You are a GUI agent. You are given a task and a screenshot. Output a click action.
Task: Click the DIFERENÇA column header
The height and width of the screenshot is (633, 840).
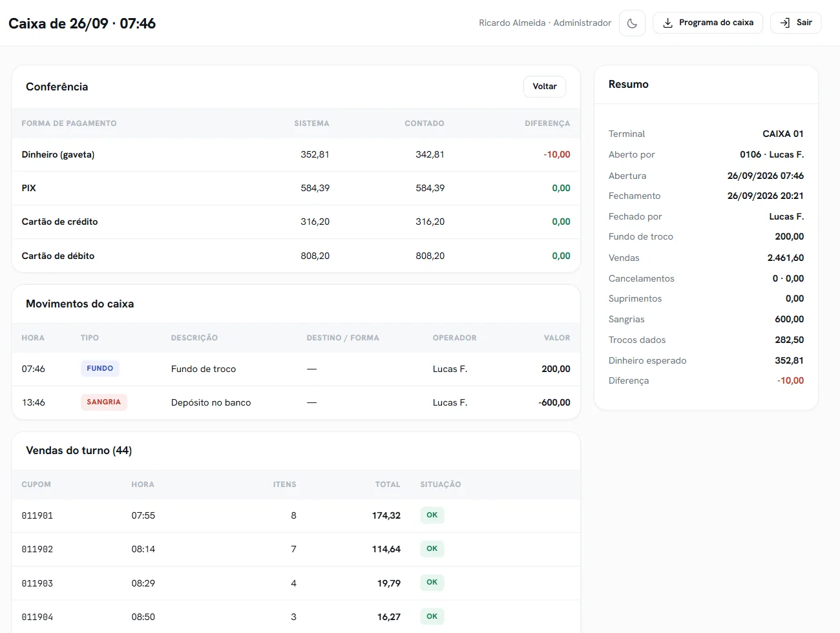point(547,123)
